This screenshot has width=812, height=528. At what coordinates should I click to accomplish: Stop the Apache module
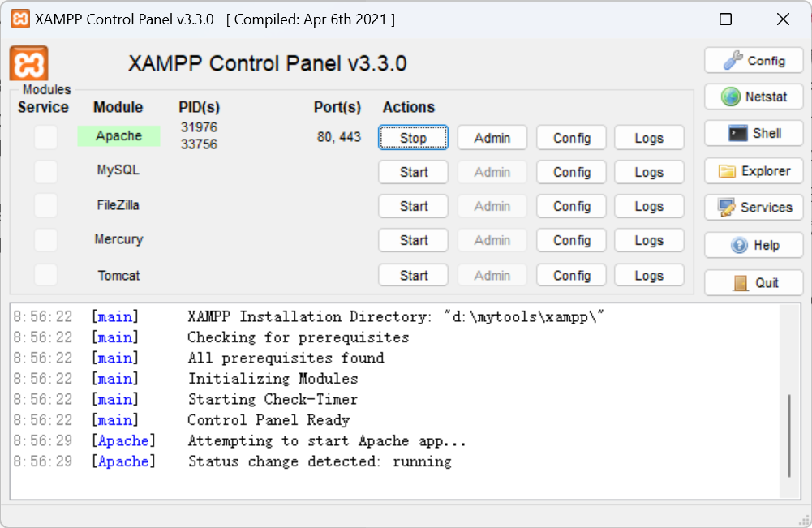[413, 138]
